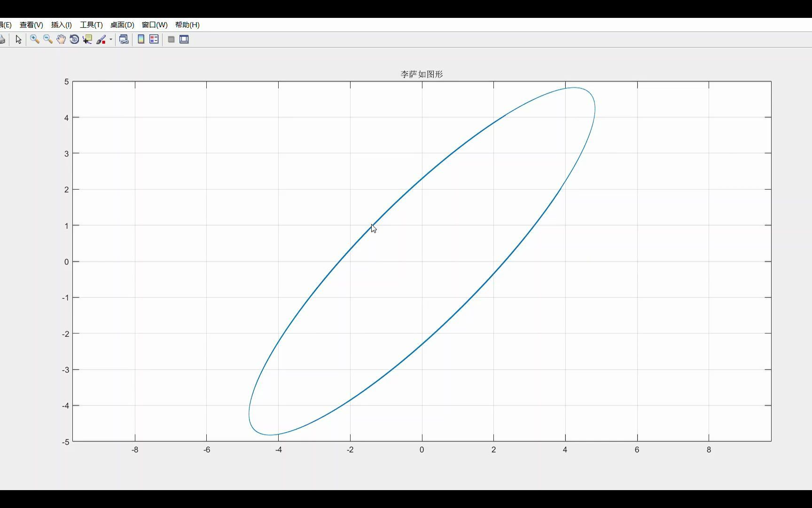Click the y-axis tick label -1
This screenshot has height=508, width=812.
coord(65,298)
